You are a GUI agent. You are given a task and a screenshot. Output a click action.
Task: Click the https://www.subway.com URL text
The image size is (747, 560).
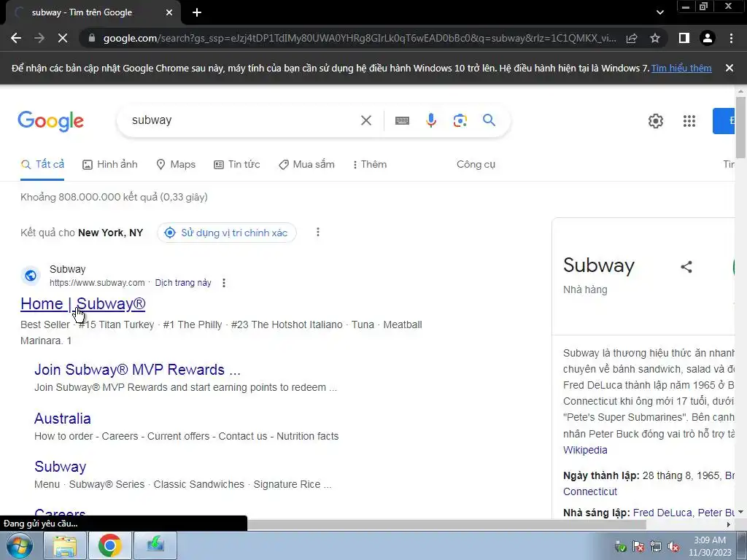(x=97, y=283)
